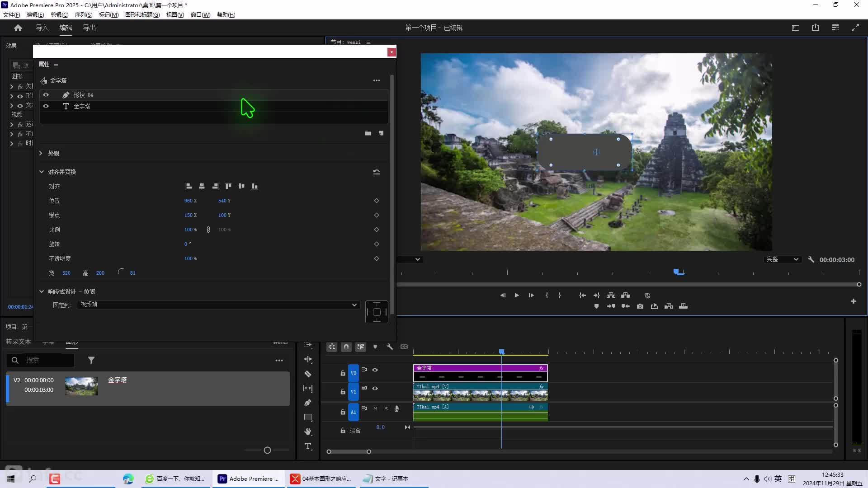
Task: Open timeline display settings wrench
Action: pyautogui.click(x=390, y=347)
